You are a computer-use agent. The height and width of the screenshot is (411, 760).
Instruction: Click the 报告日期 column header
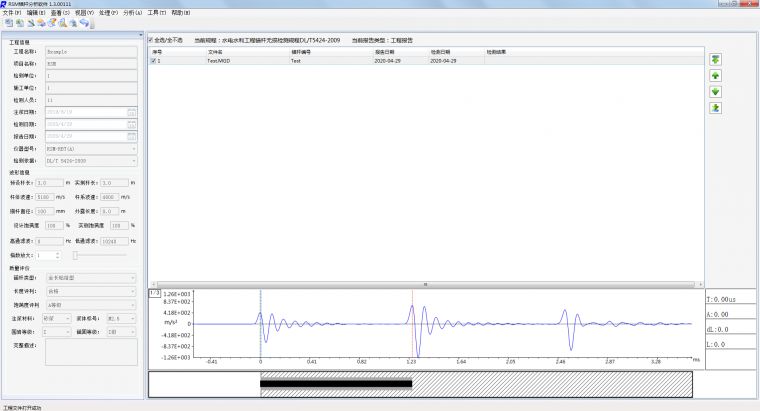[x=387, y=51]
